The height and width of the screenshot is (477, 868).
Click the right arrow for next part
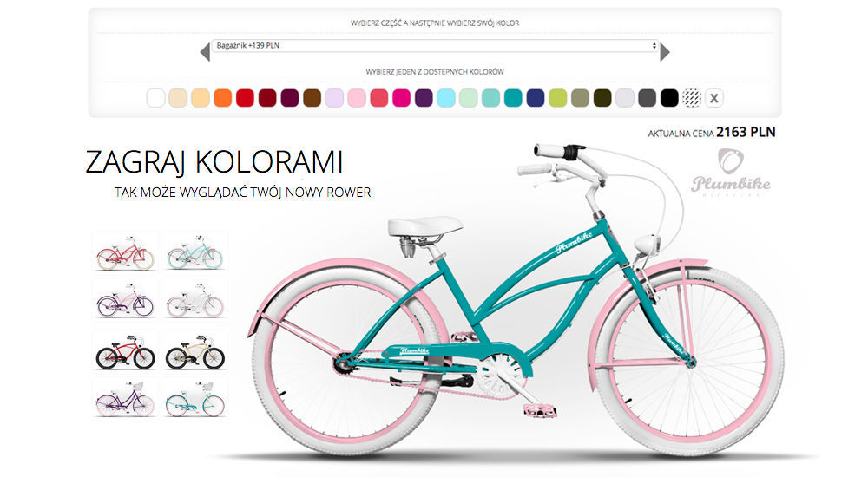pos(665,52)
